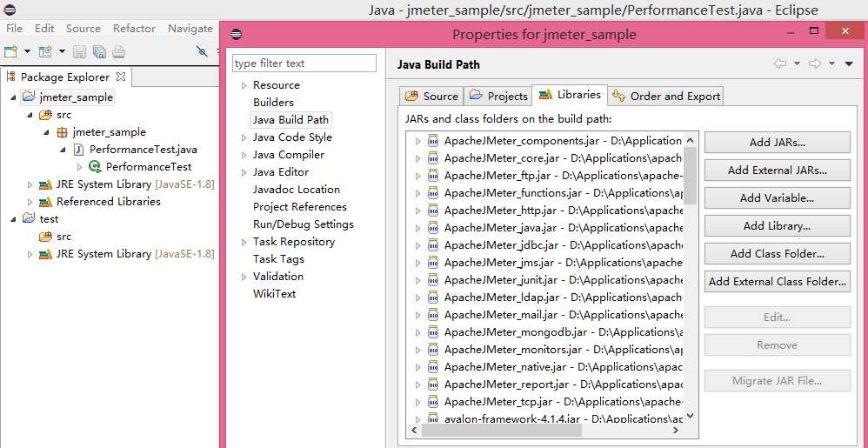Expand the ApacheJMeter_functions.jar entry
Viewport: 868px width, 448px height.
coord(418,193)
